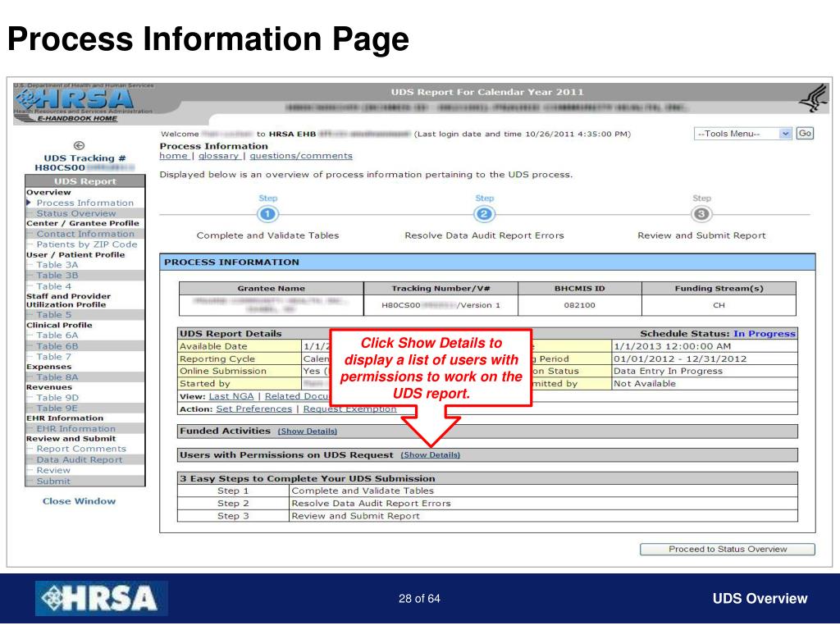Click Funding Stream value CH
The image size is (840, 630).
719,305
